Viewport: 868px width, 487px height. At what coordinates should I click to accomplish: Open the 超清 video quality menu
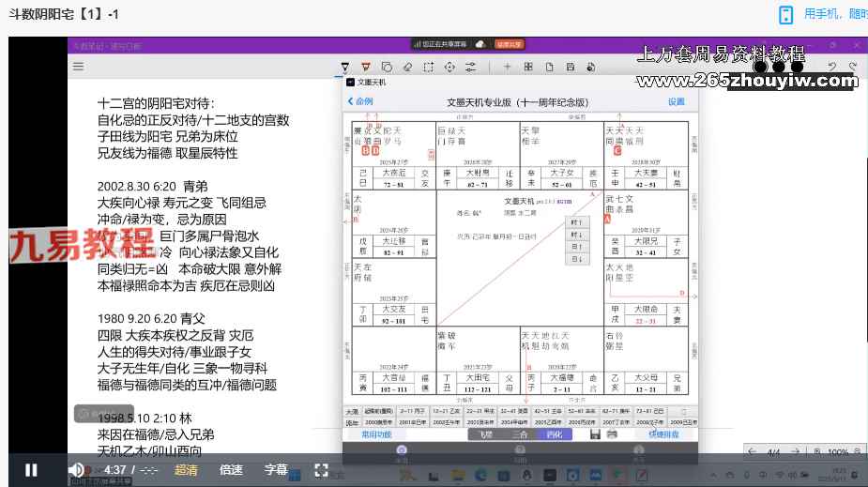[x=186, y=469]
